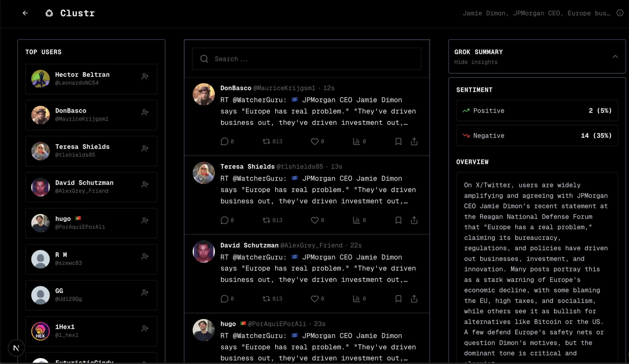This screenshot has height=364, width=629.
Task: Bookmark David Schutzman's post
Action: point(398,299)
